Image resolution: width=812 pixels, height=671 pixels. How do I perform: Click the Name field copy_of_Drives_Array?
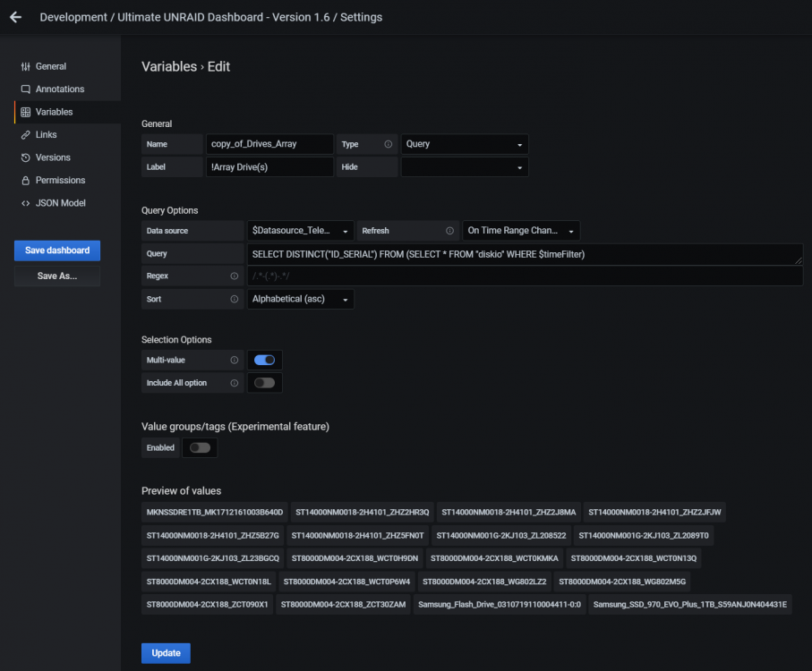click(x=269, y=144)
